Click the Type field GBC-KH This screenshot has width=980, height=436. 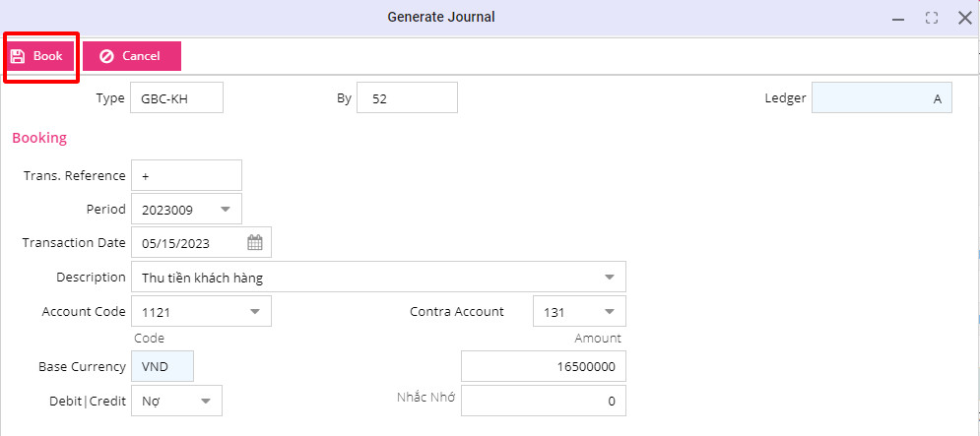pyautogui.click(x=176, y=98)
